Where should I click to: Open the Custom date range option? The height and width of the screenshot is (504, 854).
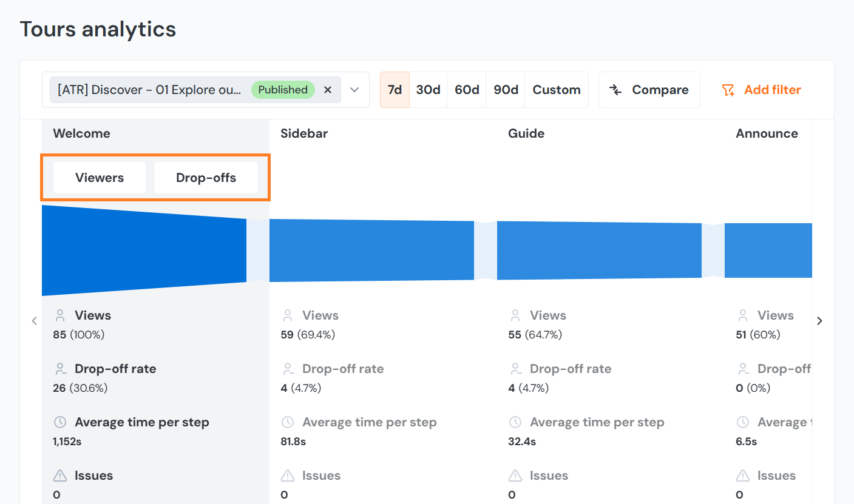point(557,90)
